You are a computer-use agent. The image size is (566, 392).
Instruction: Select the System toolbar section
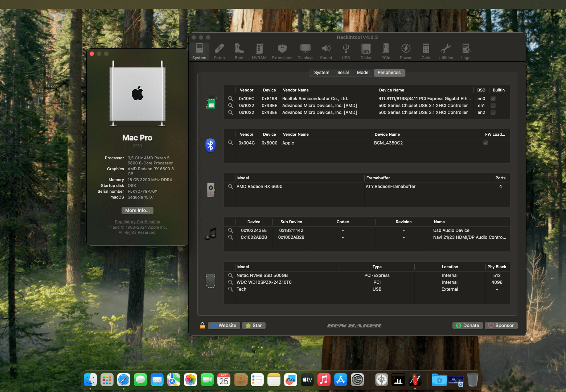199,52
